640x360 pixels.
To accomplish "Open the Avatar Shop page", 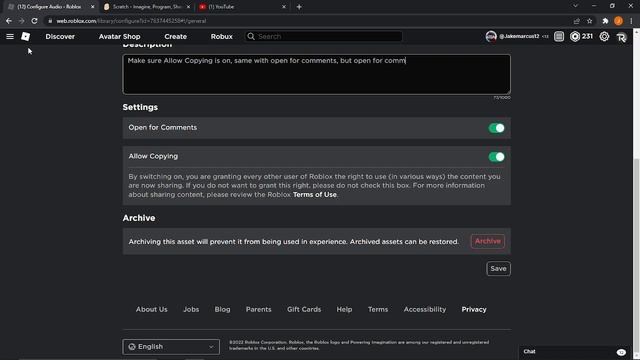I will 119,36.
